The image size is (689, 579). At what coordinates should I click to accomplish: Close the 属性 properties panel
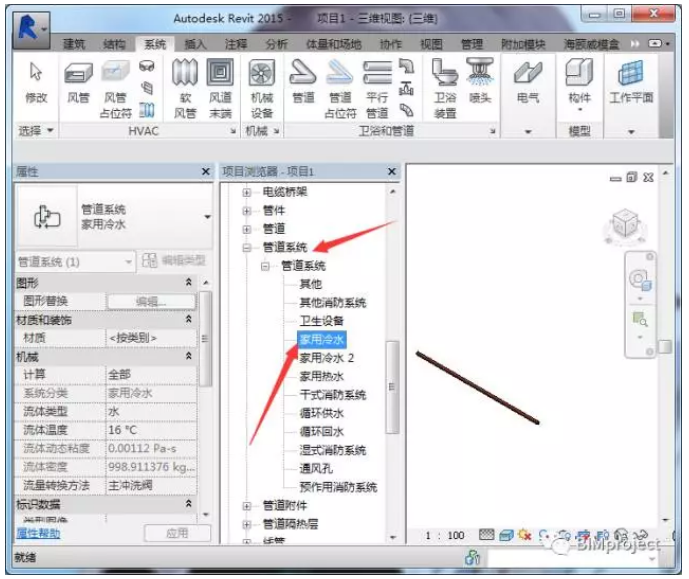point(205,172)
